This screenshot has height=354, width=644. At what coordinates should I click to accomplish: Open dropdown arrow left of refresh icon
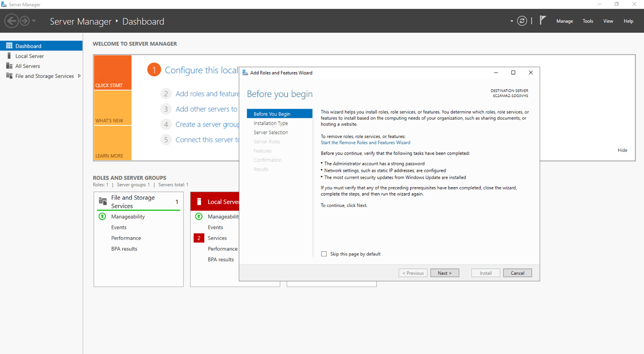pyautogui.click(x=512, y=21)
